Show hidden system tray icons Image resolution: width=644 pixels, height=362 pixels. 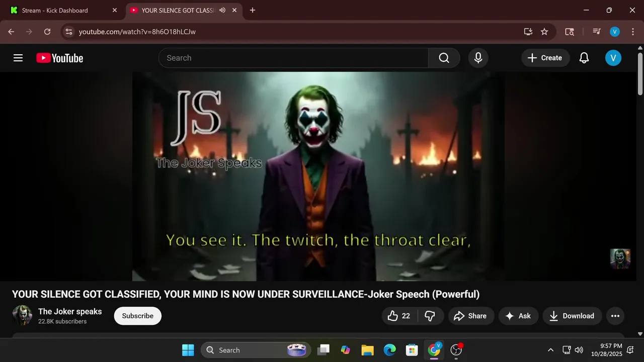(x=550, y=350)
